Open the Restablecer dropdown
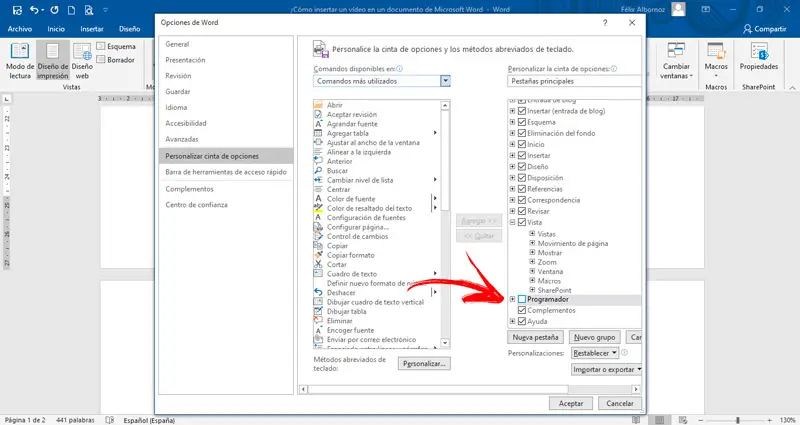Screen dimensions: 800x425 595,353
